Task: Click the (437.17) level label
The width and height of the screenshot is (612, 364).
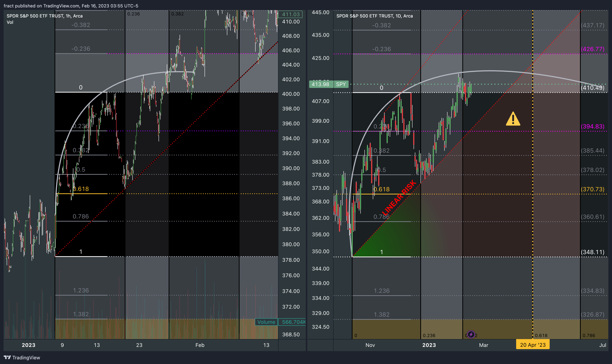Action: [593, 25]
